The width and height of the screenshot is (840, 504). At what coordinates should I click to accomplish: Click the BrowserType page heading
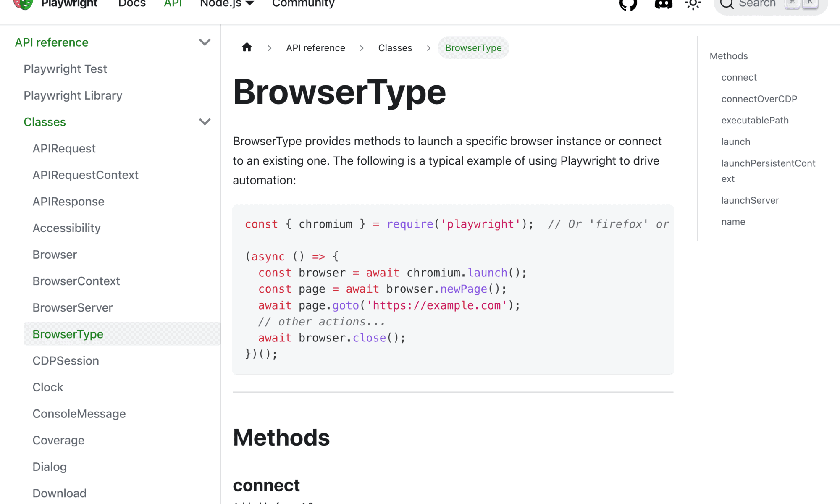(339, 92)
